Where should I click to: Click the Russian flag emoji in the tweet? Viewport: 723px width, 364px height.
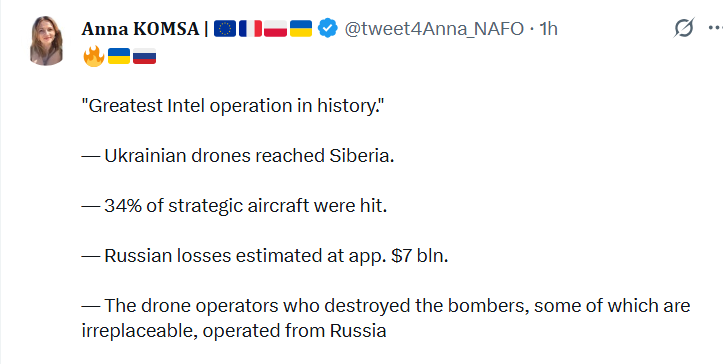[x=144, y=56]
